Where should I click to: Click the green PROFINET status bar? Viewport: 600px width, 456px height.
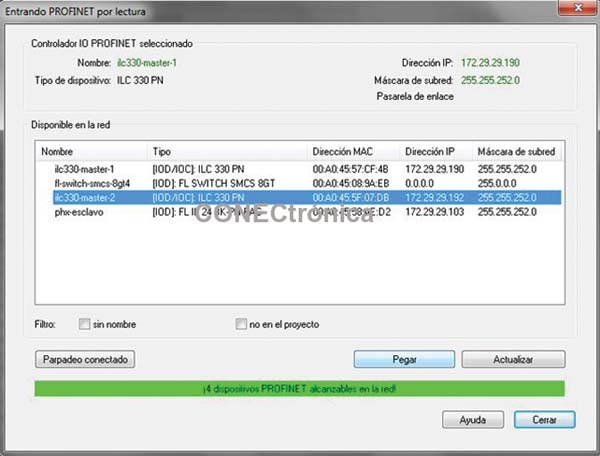(299, 387)
